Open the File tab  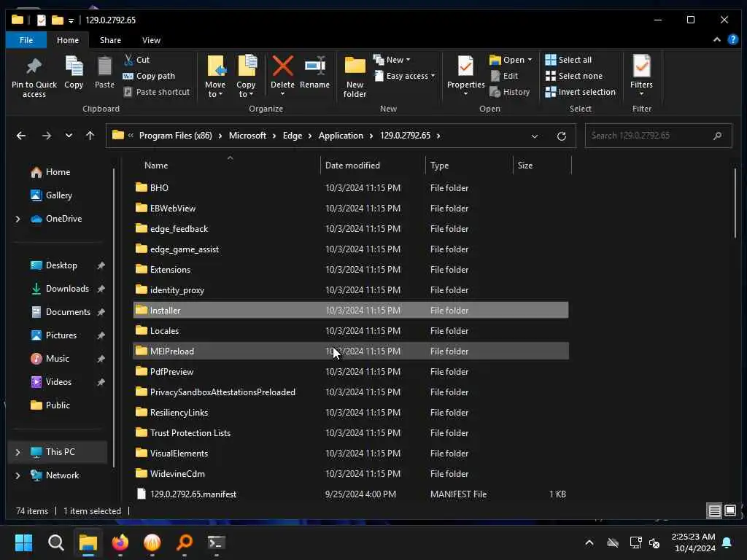(x=26, y=40)
